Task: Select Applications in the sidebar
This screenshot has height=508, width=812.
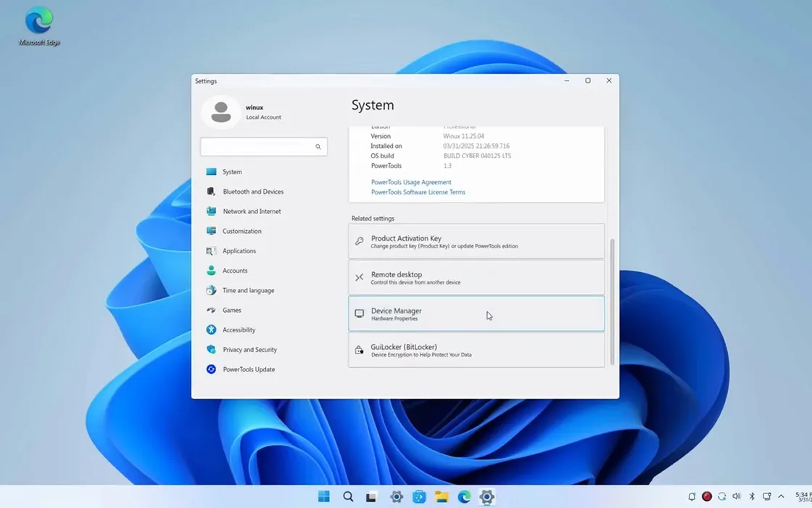Action: (239, 250)
